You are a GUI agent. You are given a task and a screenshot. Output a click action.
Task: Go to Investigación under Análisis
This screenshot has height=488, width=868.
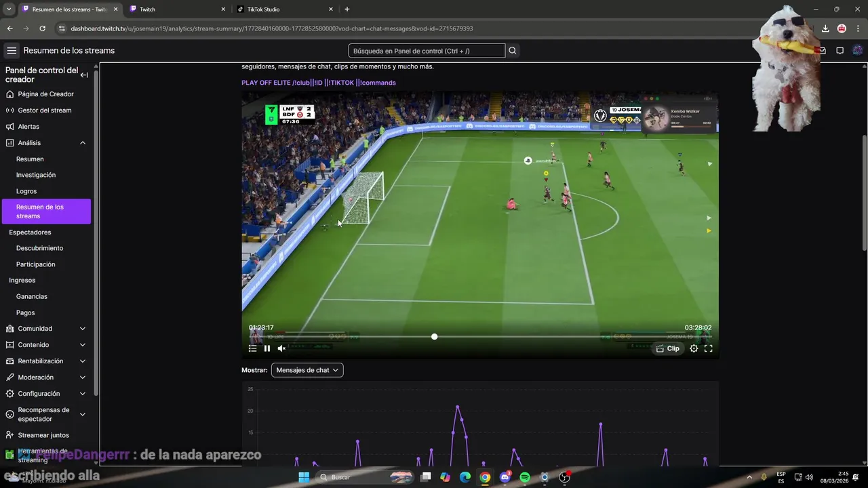coord(36,175)
